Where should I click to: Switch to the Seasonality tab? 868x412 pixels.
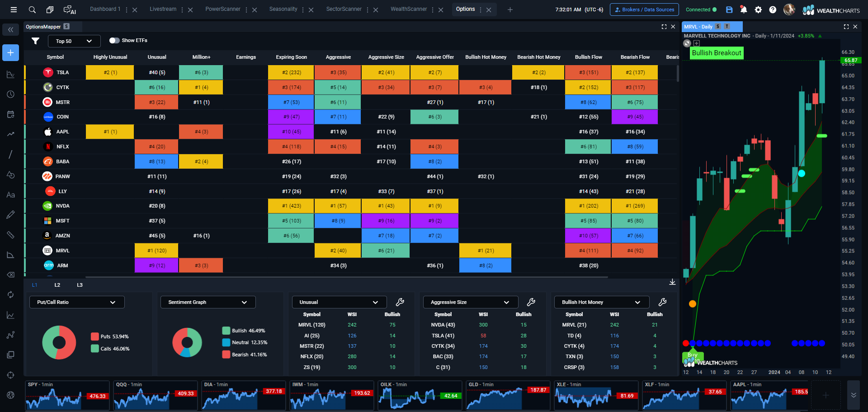click(283, 9)
